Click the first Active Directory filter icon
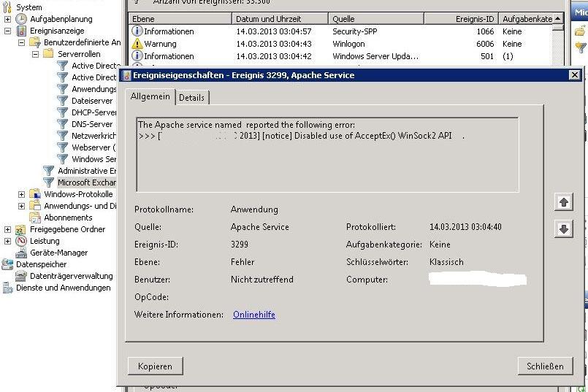588x392 pixels. point(62,66)
